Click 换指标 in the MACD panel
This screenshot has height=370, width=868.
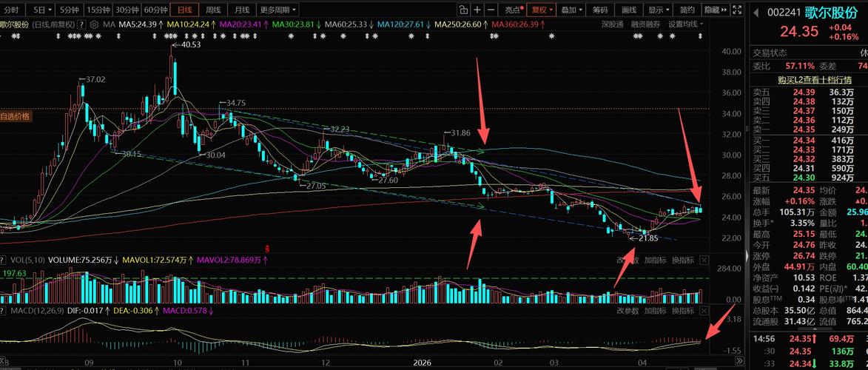click(x=682, y=311)
